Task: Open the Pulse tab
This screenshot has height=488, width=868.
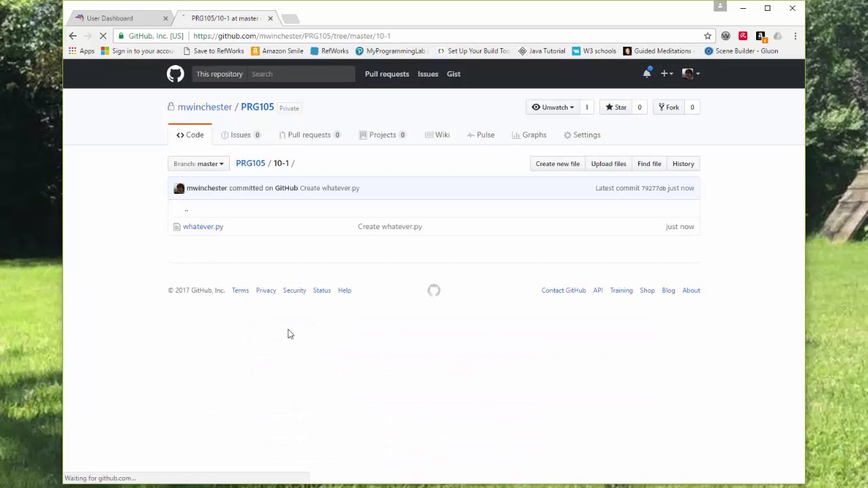Action: tap(481, 135)
